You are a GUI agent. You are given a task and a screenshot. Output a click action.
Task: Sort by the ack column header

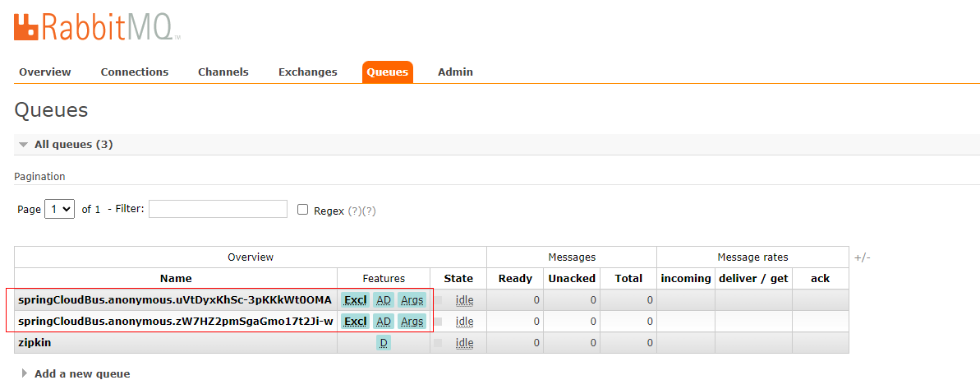coord(820,279)
